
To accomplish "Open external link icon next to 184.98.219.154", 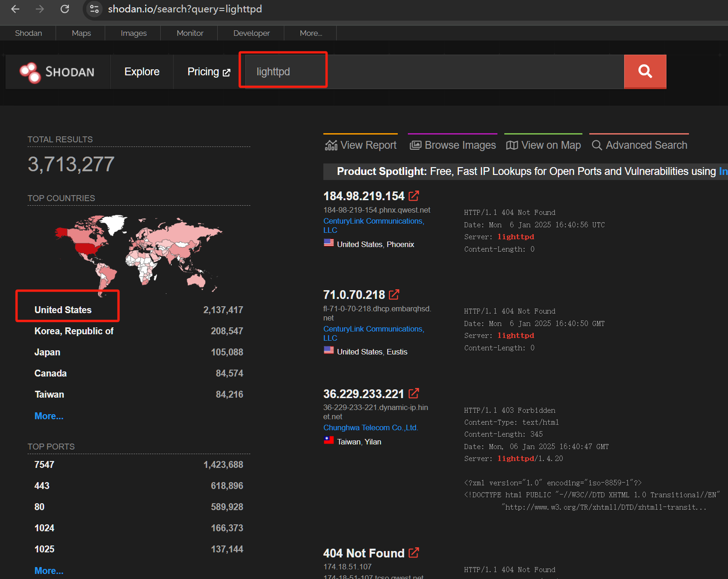I will click(x=414, y=196).
